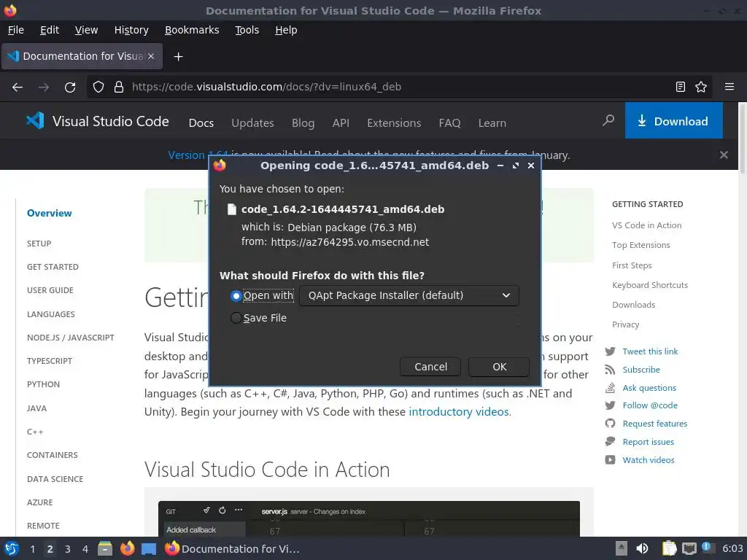Show desktop using the taskbar icon

coord(149,549)
